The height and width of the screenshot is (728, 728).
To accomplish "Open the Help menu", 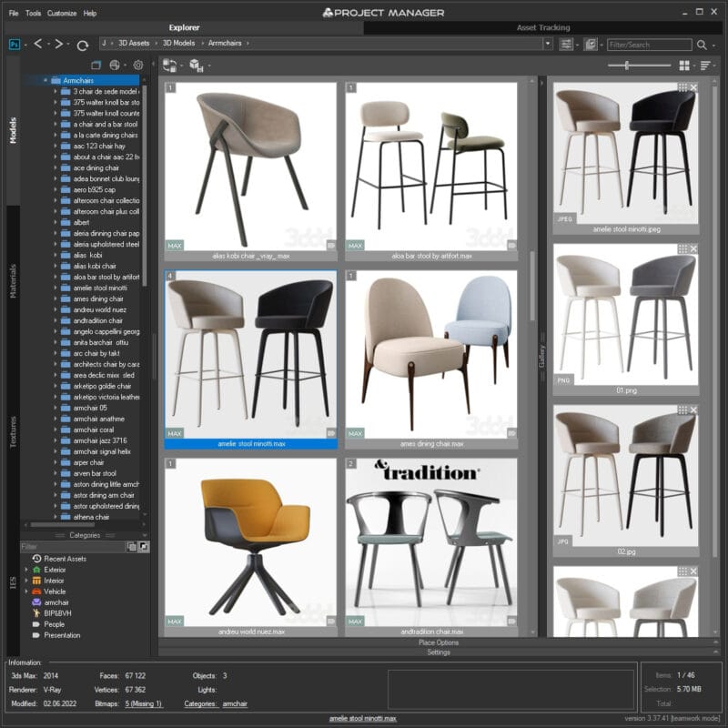I will 90,13.
